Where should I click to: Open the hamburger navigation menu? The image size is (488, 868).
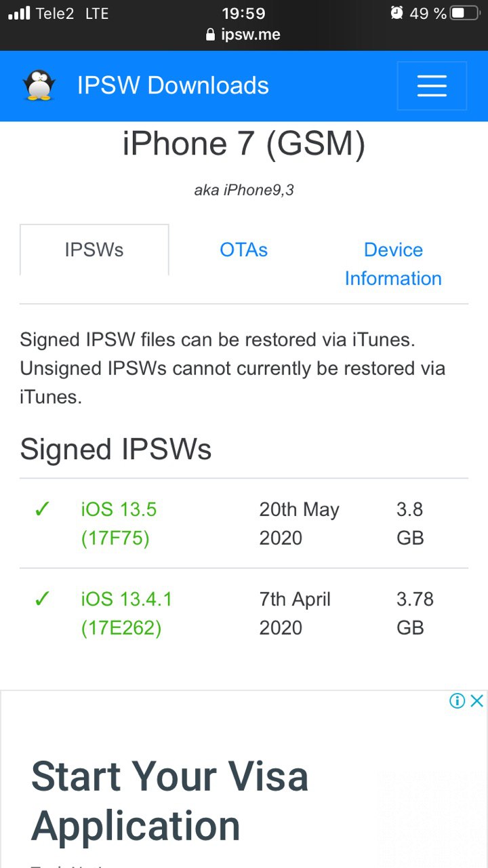click(x=432, y=86)
